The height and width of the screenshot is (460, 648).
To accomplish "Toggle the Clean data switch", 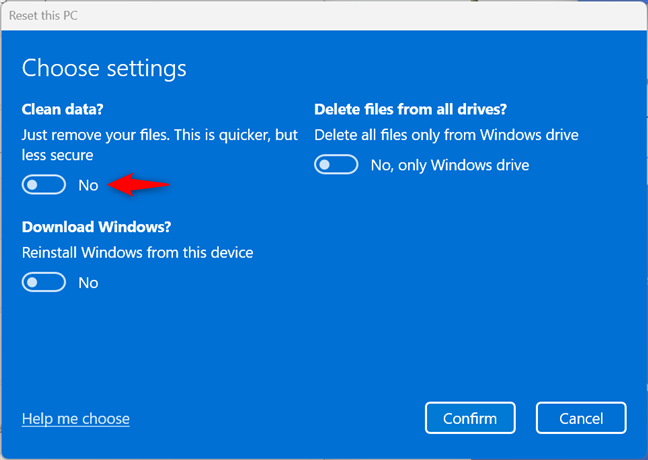I will [x=43, y=185].
